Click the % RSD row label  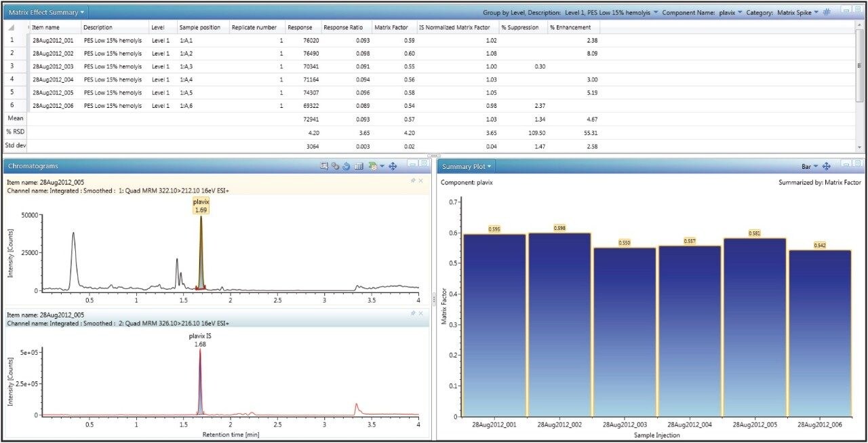[x=14, y=132]
